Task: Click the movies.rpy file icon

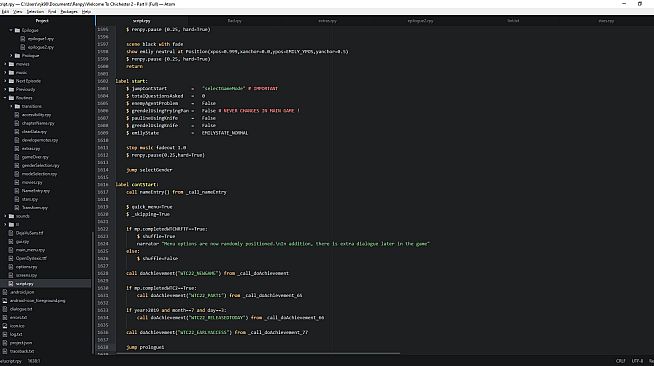Action: pyautogui.click(x=17, y=182)
